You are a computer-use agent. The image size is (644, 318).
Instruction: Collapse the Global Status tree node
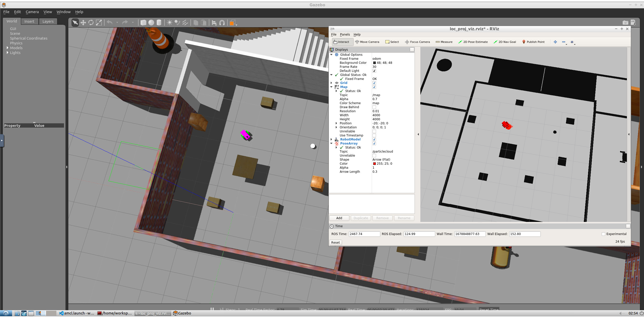pyautogui.click(x=331, y=75)
